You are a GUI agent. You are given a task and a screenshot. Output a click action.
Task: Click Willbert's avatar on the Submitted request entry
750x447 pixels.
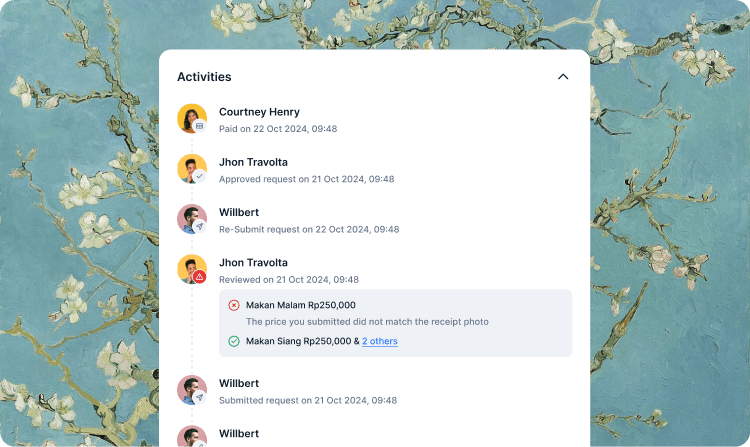(192, 389)
